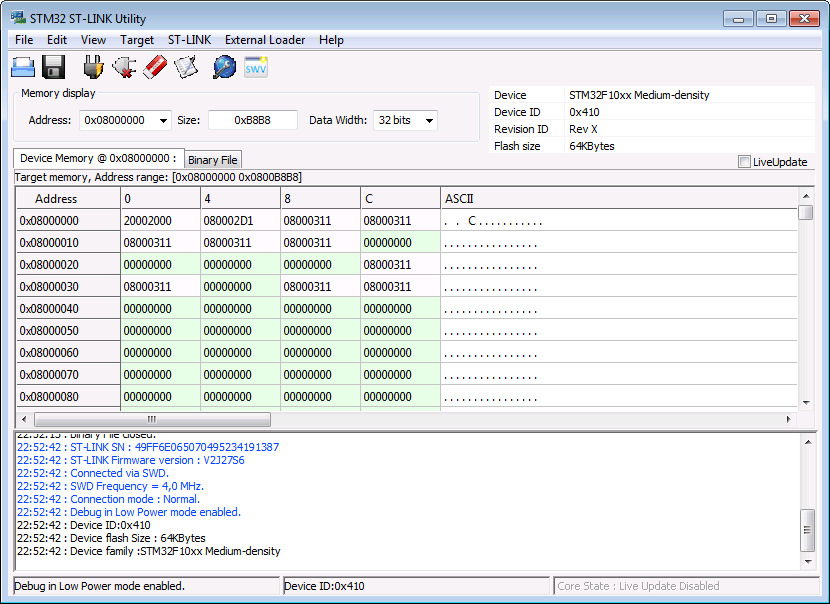Click the log panel vertical scrollbar thumb
Screen dimensions: 830x604
807,529
